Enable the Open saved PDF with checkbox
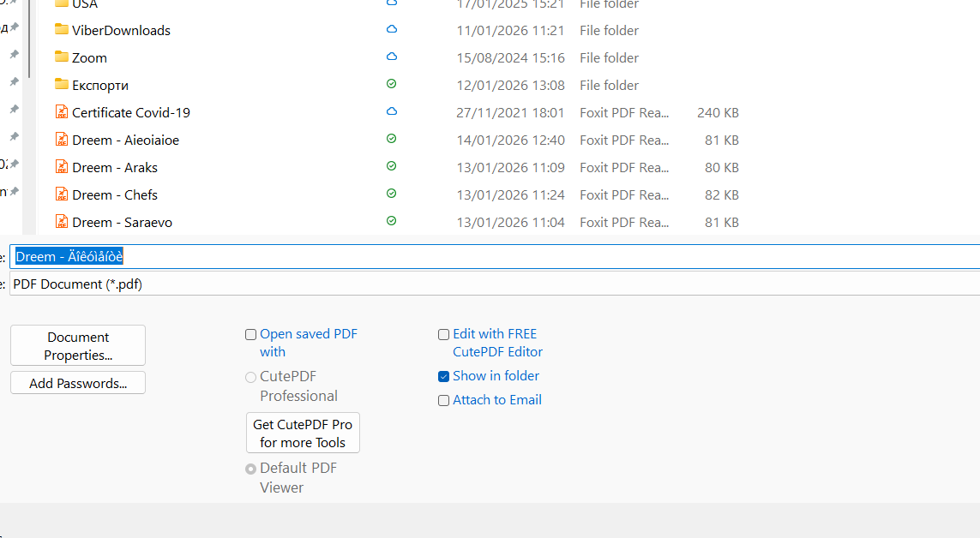This screenshot has width=980, height=538. click(x=251, y=335)
